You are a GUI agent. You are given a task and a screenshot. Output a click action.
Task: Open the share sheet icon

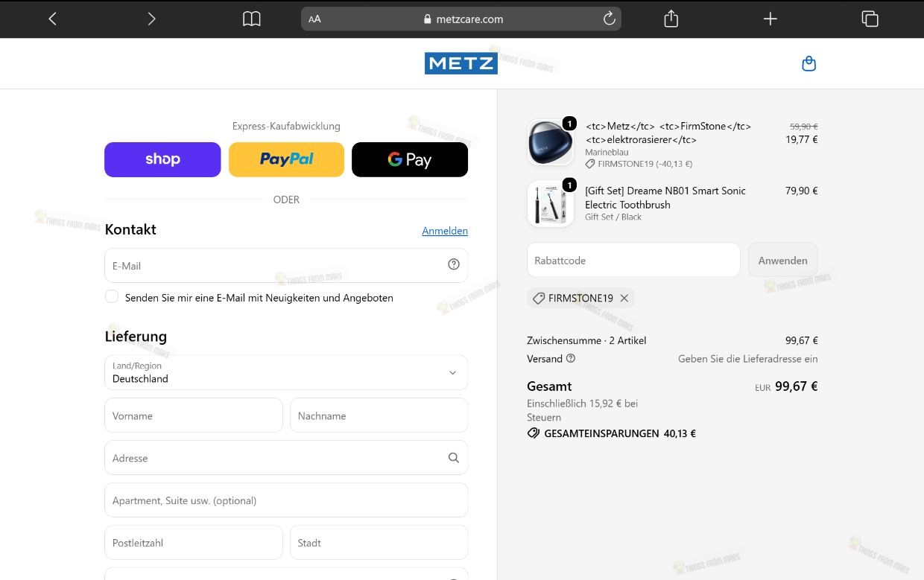click(x=671, y=19)
